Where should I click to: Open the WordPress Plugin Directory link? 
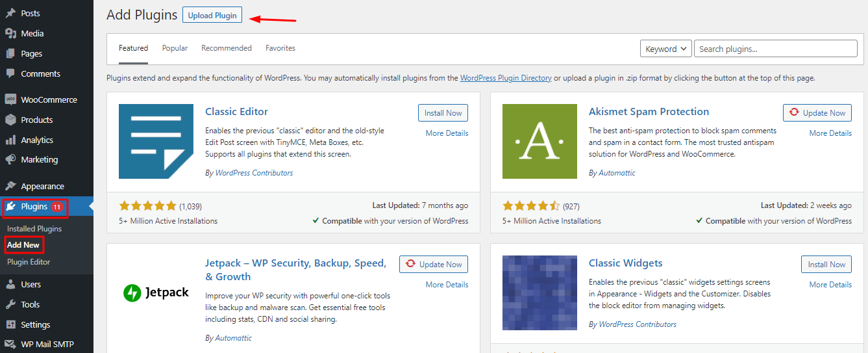(x=506, y=78)
